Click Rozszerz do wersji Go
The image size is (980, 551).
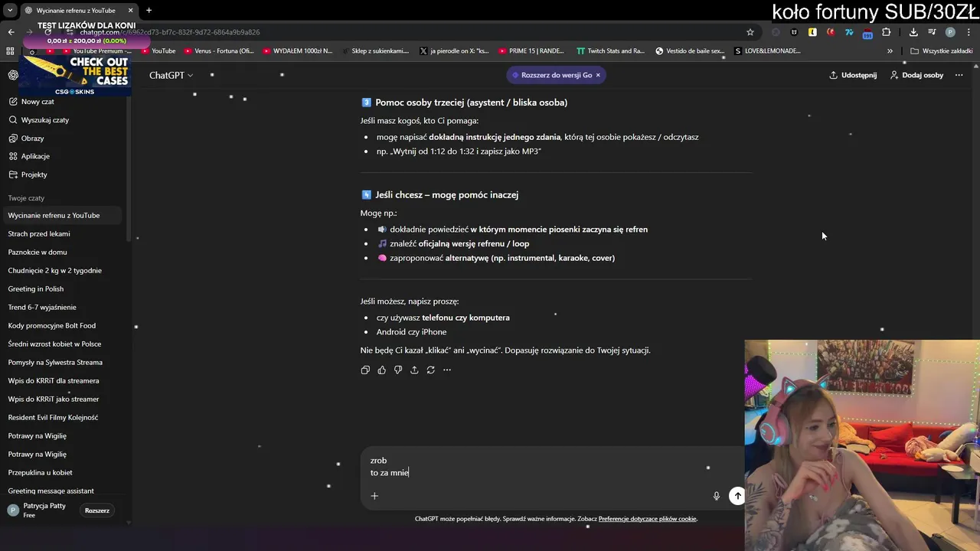coord(557,75)
